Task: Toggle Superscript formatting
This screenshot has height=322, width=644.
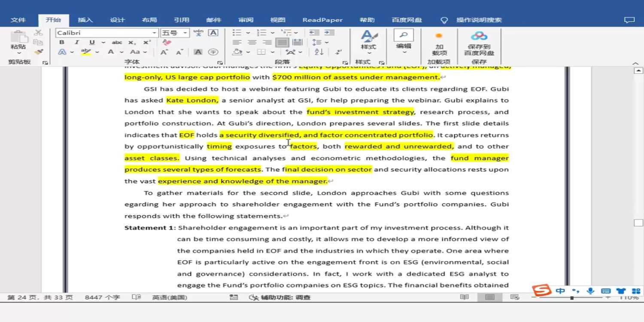Action: [x=147, y=43]
